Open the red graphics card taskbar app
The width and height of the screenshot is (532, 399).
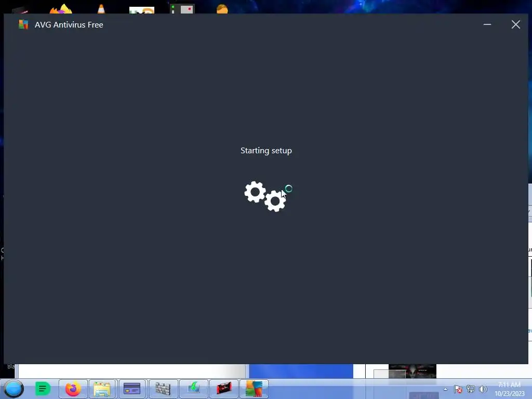[x=223, y=389]
